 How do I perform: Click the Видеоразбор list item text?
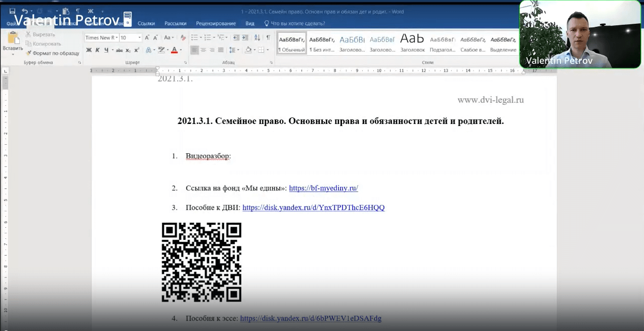click(x=208, y=156)
